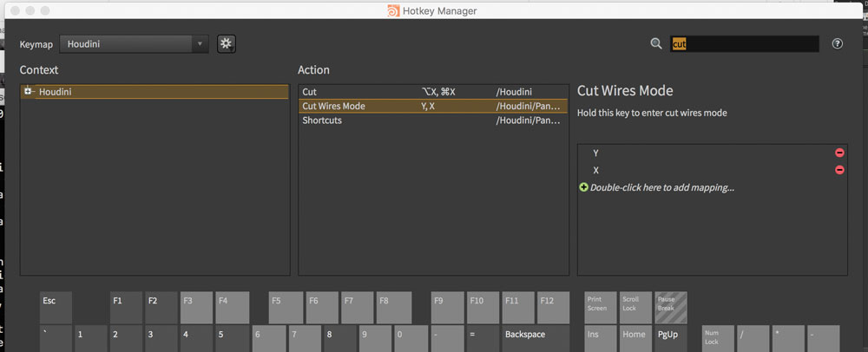
Task: Click the Num Lock key
Action: coord(718,339)
